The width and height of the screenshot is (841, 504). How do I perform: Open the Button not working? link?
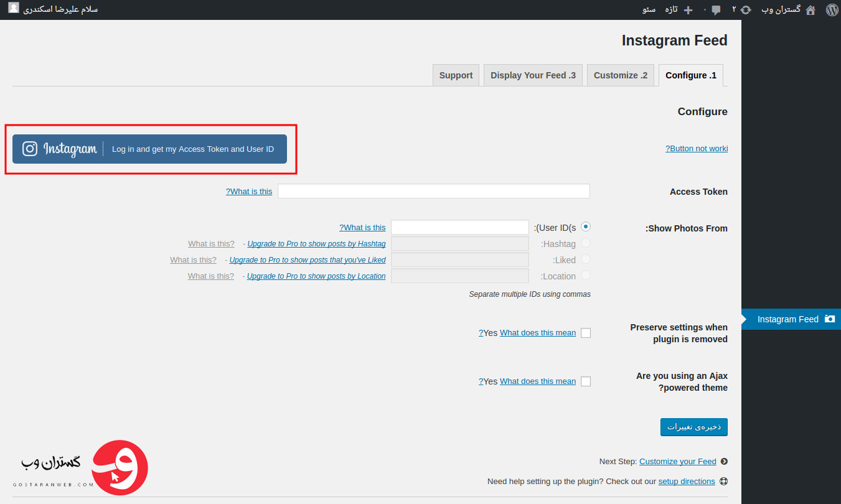[x=697, y=149]
